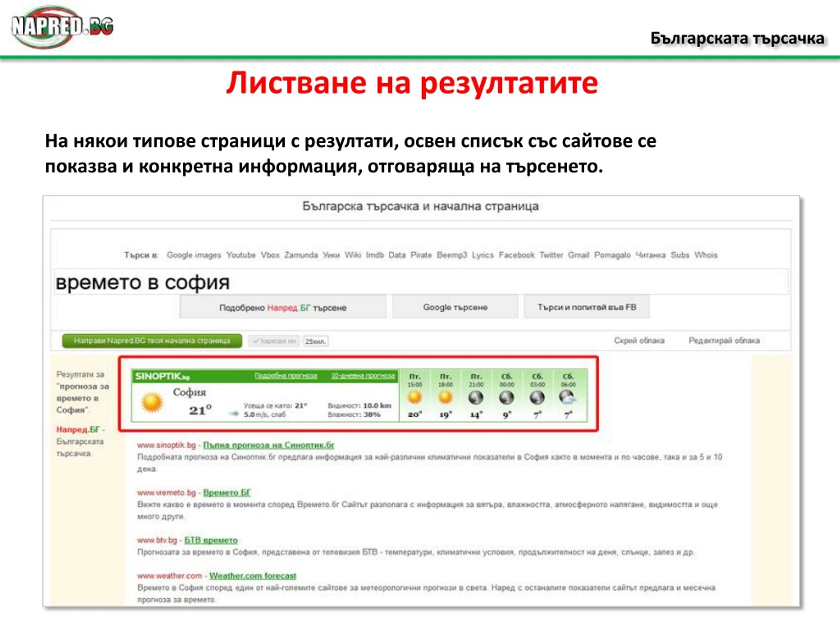Viewport: 840px width, 630px height.
Task: Click www.sinoptik.bg address text
Action: [x=166, y=445]
